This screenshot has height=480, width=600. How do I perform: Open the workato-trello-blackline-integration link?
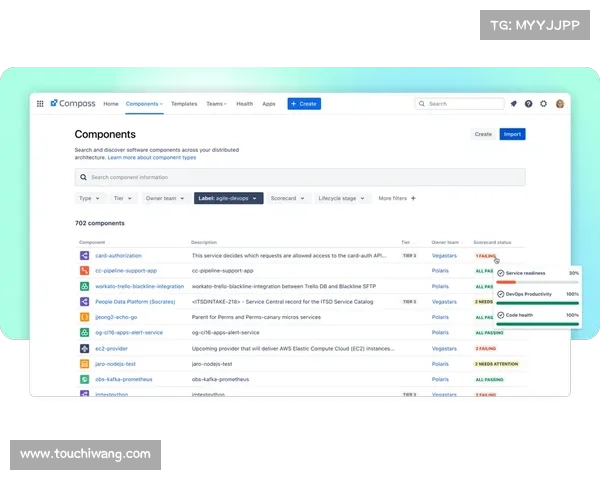point(139,286)
